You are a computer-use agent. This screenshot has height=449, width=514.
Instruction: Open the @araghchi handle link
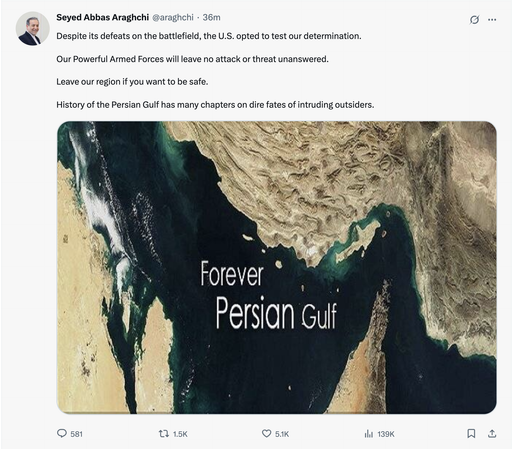pos(173,17)
